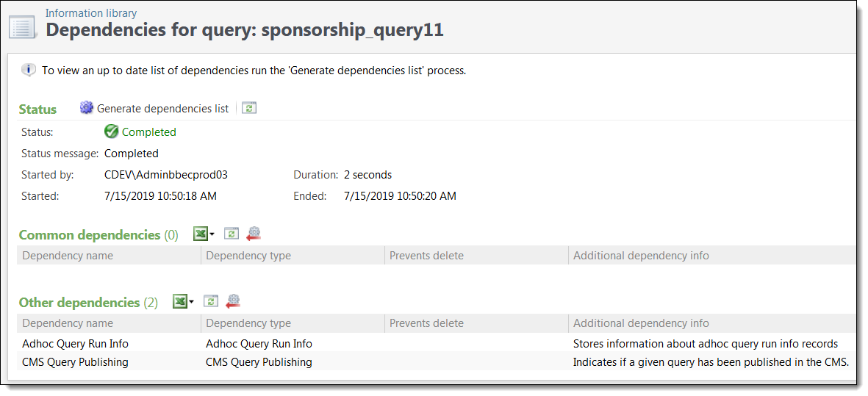Image resolution: width=868 pixels, height=396 pixels.
Task: Click the info icon in notification bar
Action: [x=29, y=71]
